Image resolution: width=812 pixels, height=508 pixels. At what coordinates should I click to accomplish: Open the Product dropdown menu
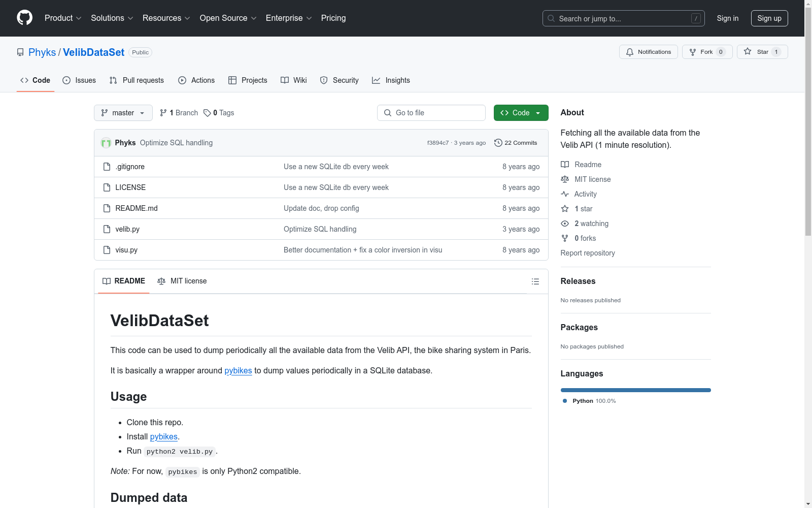click(x=63, y=18)
